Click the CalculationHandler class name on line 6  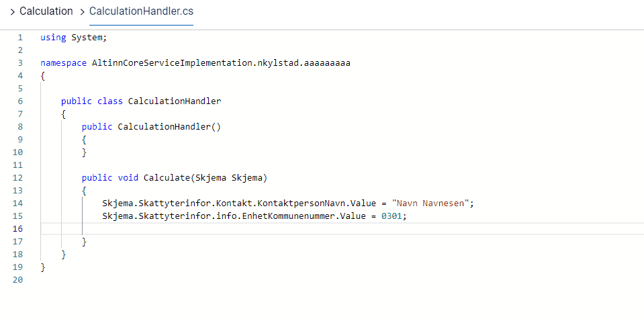[x=175, y=101]
